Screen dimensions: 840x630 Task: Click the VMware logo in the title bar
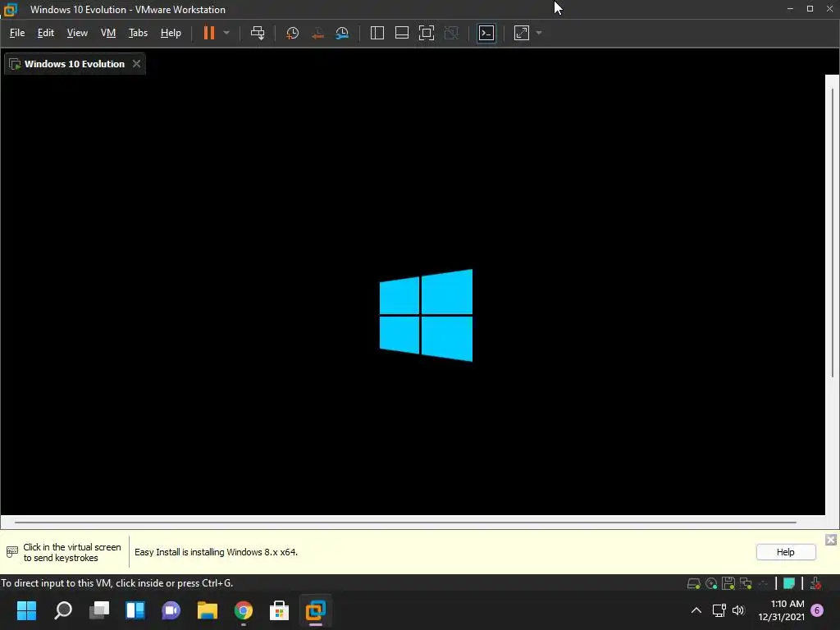[x=10, y=9]
